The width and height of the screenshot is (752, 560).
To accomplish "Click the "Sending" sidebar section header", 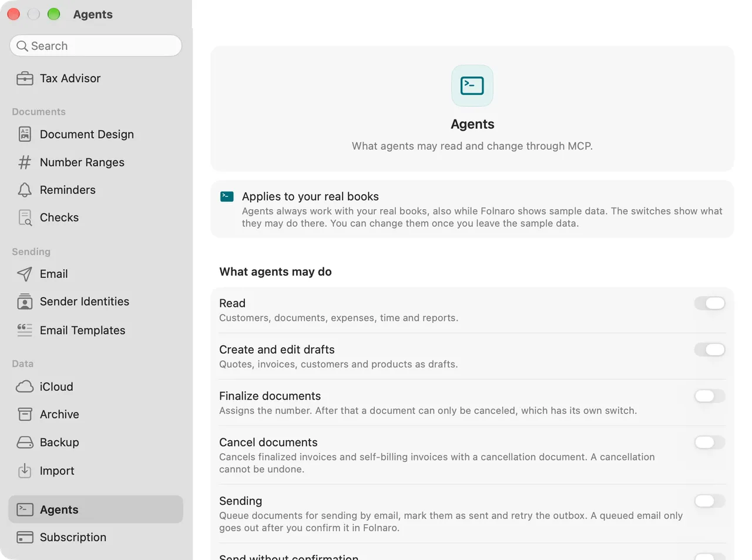I will pos(31,252).
